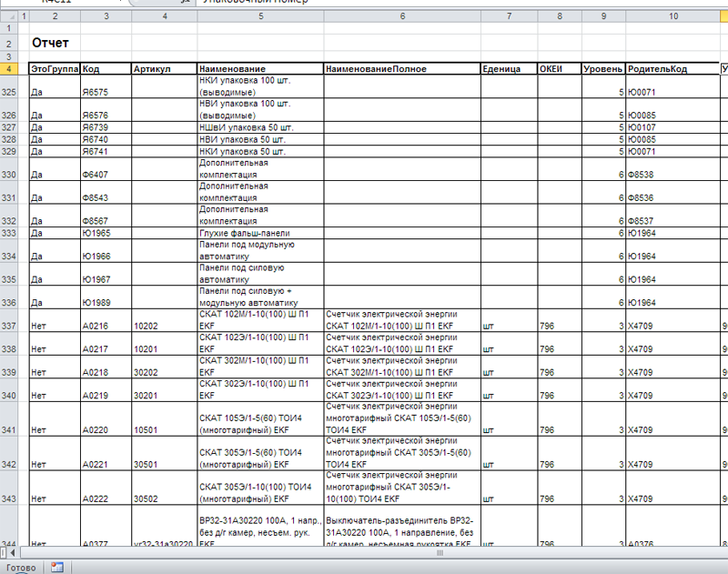
Task: Select row header 2
Action: (x=8, y=43)
